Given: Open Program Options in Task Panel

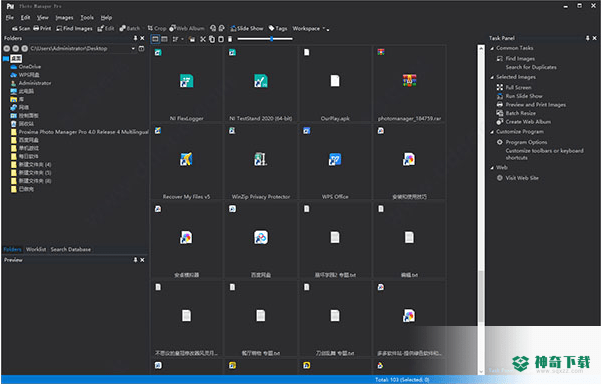Looking at the screenshot, I should pyautogui.click(x=526, y=142).
